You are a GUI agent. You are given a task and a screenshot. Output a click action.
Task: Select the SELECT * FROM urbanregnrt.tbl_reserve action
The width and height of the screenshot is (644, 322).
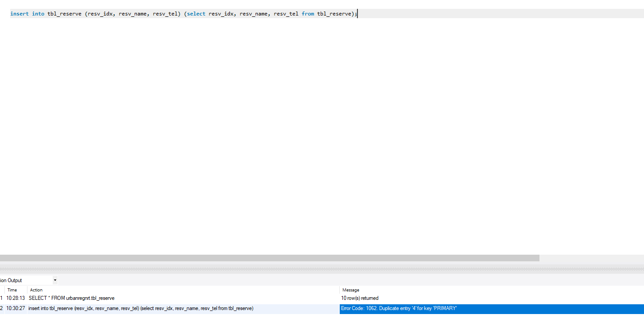coord(72,298)
